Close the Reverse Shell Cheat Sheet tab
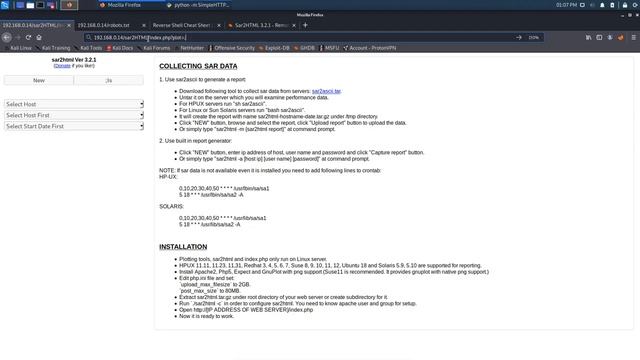This screenshot has width=640, height=360. pyautogui.click(x=219, y=25)
